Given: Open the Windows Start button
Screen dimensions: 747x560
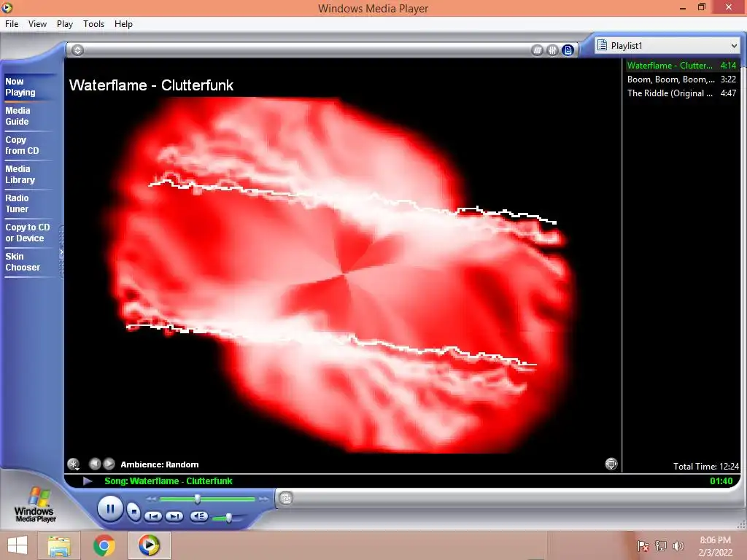Looking at the screenshot, I should (x=18, y=545).
